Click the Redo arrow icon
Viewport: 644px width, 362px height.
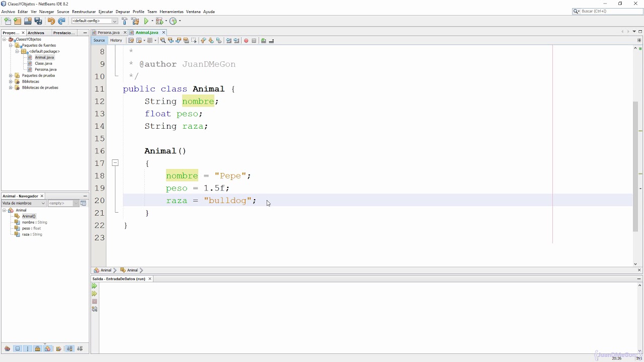(61, 21)
